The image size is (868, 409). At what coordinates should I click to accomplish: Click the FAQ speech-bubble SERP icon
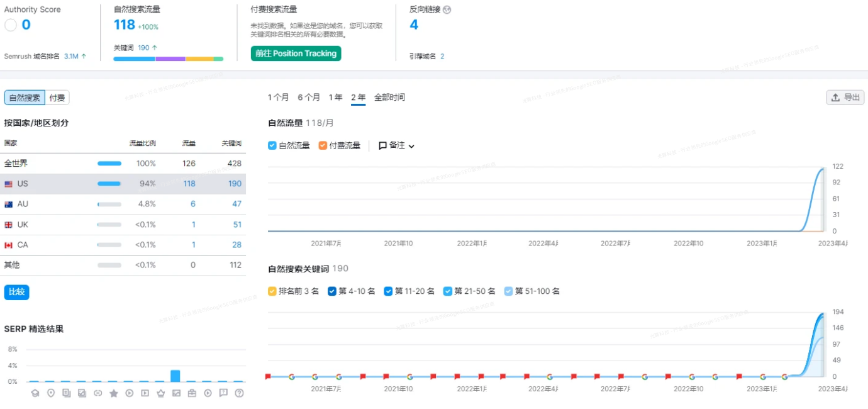pos(223,392)
